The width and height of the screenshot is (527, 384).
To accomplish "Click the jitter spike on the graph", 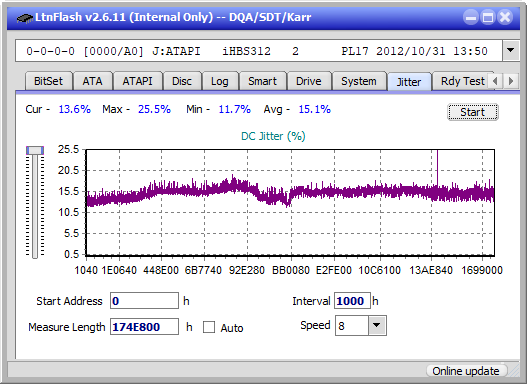I will tap(437, 168).
